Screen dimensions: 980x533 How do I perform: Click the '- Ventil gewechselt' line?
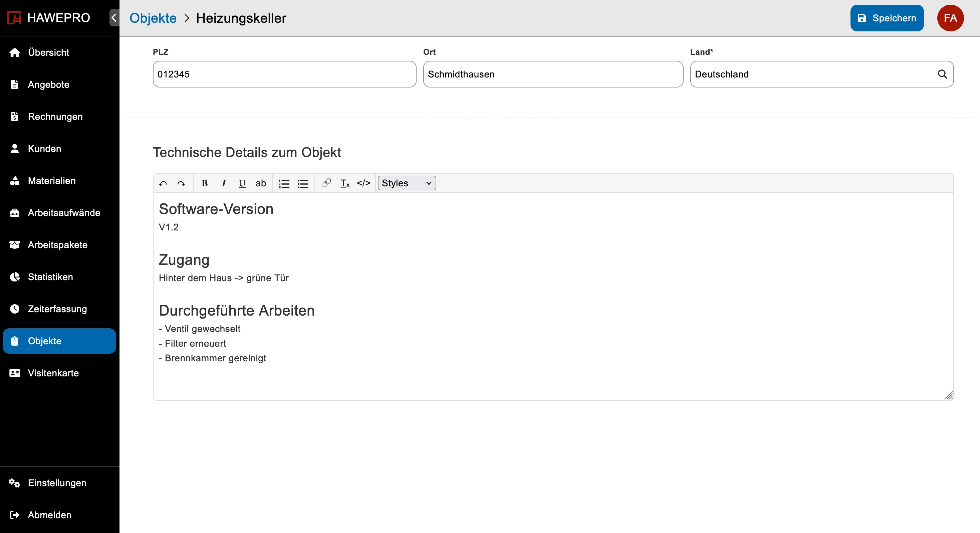200,329
